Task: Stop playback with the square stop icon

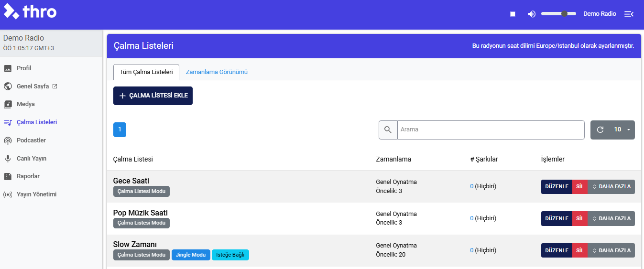Action: coord(513,14)
